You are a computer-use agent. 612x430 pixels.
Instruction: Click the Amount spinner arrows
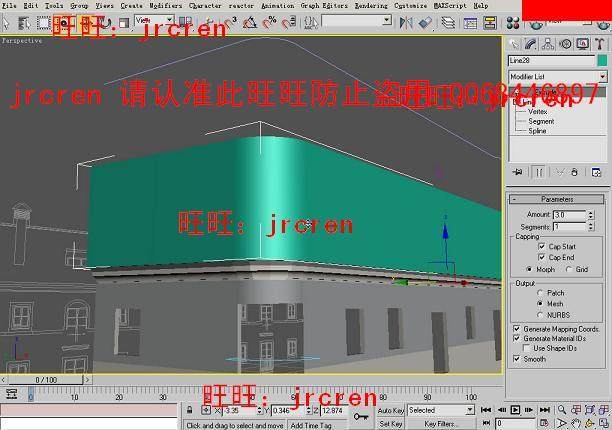click(x=591, y=215)
